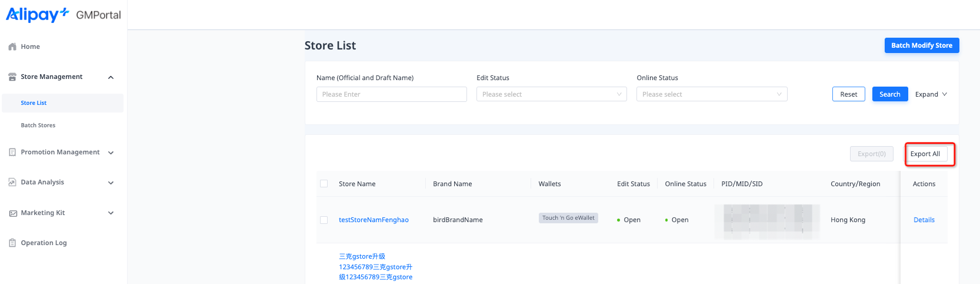The height and width of the screenshot is (284, 980).
Task: Click the Batch Modify Store button
Action: (x=921, y=45)
